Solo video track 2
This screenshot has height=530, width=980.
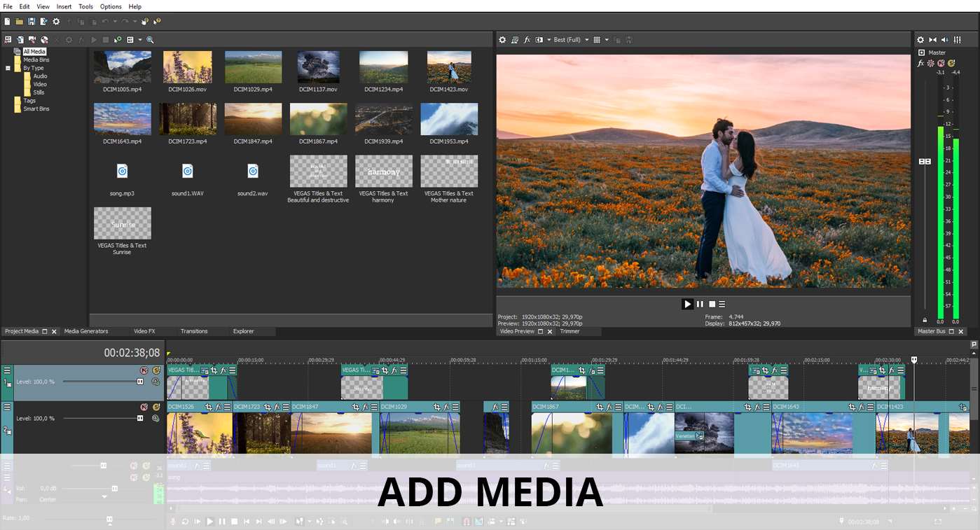pyautogui.click(x=156, y=407)
